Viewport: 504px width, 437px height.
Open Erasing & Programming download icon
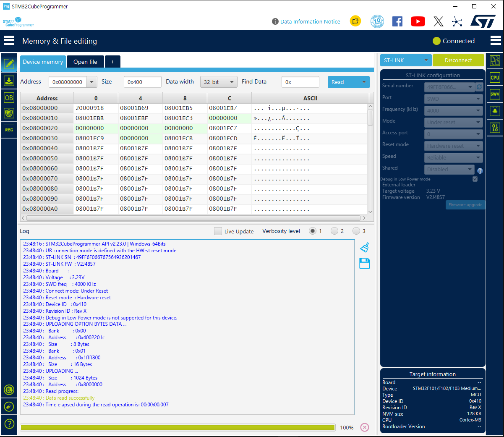point(9,81)
